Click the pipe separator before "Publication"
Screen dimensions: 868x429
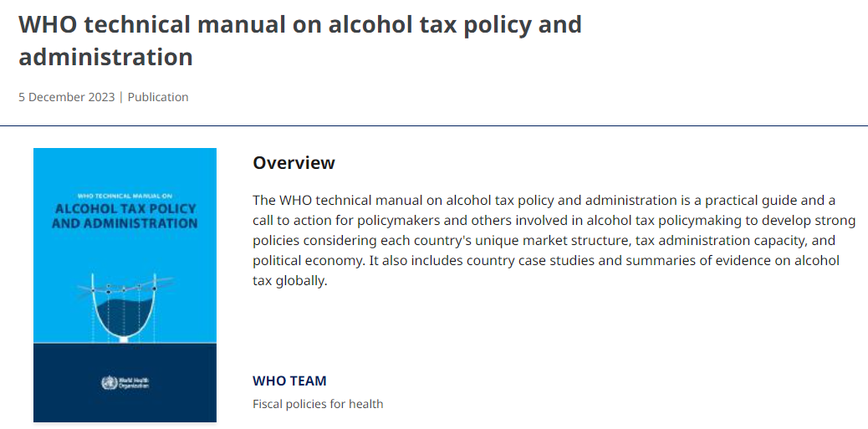(x=121, y=97)
